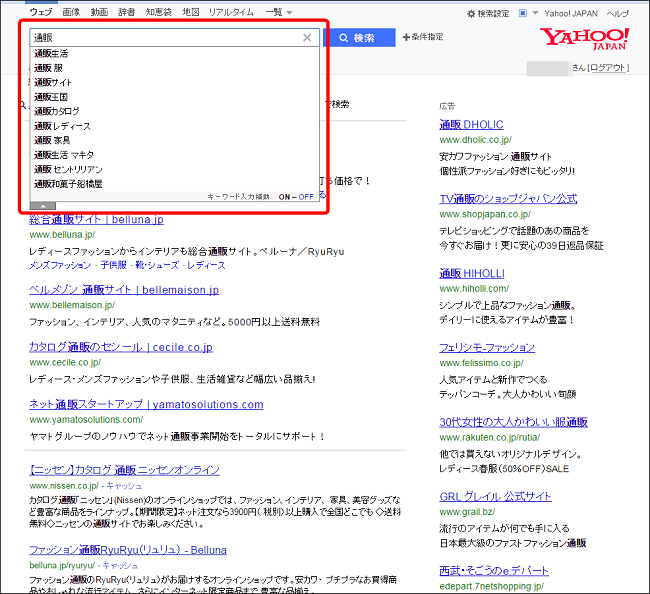Turn keyword input assist ON
Screen dimensions: 650x594
(284, 197)
